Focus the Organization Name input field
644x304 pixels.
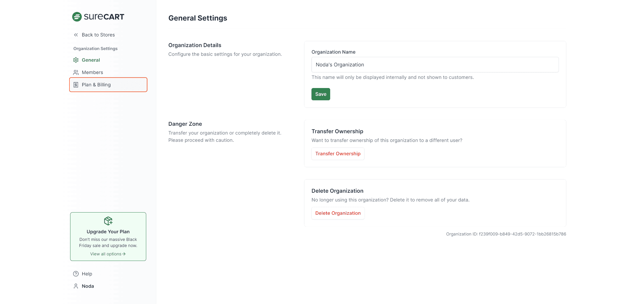(x=435, y=65)
